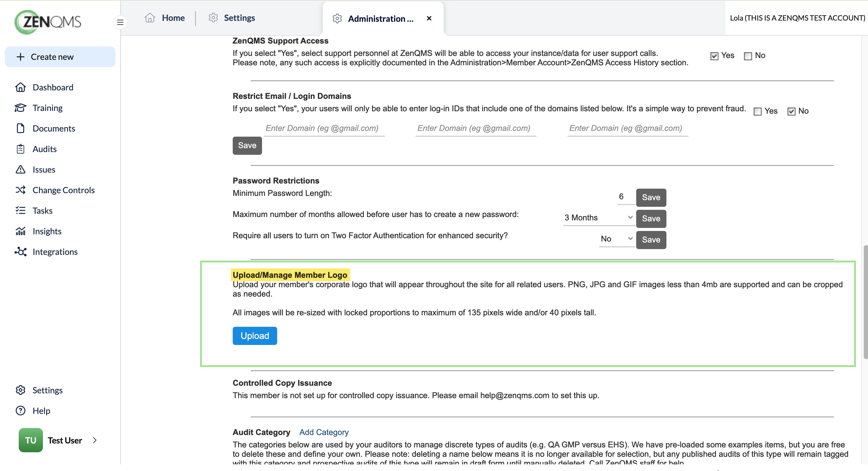The image size is (868, 471).
Task: Open Dashboard in the sidebar
Action: click(x=53, y=87)
